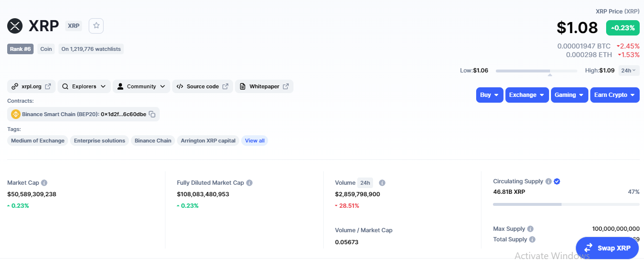
Task: Click the low-high price range slider
Action: pyautogui.click(x=536, y=71)
